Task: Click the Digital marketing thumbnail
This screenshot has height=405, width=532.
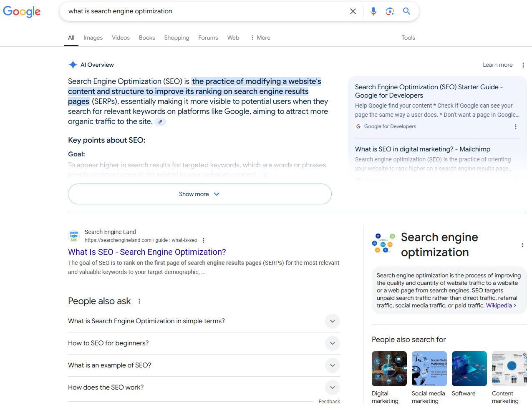Action: 389,368
